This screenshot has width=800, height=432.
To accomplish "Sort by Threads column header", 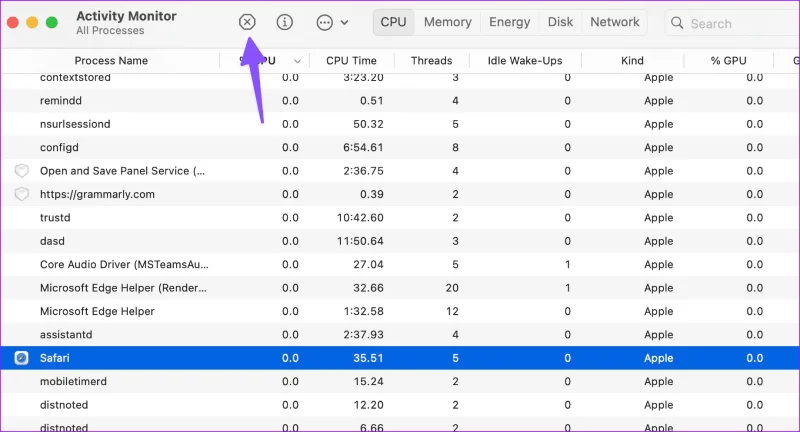I will click(x=432, y=61).
